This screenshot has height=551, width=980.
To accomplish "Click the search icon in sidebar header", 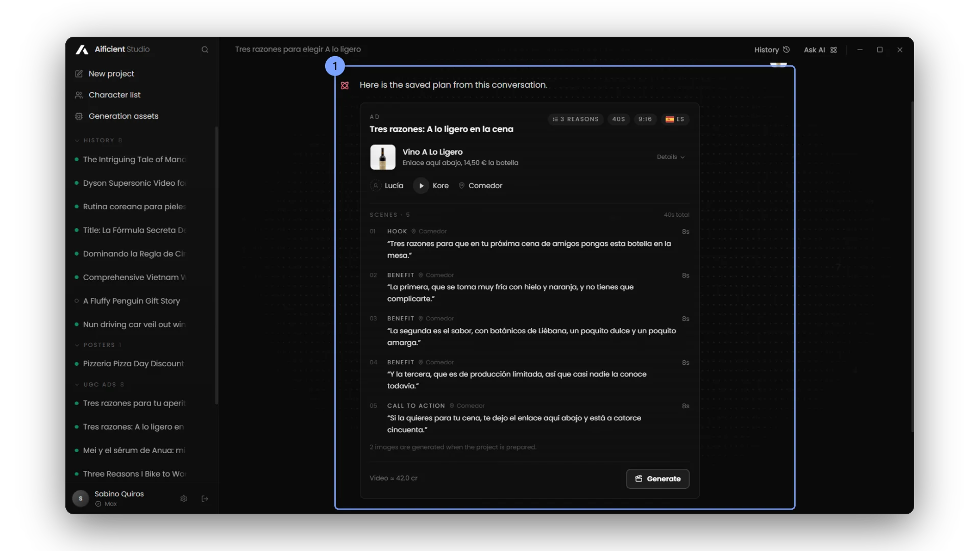I will click(x=205, y=49).
